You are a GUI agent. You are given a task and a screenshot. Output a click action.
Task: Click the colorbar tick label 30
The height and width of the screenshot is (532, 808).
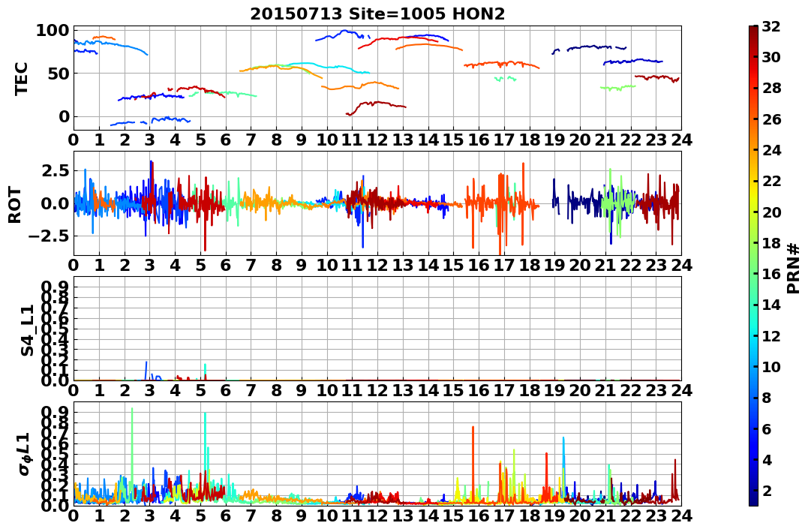[x=771, y=57]
